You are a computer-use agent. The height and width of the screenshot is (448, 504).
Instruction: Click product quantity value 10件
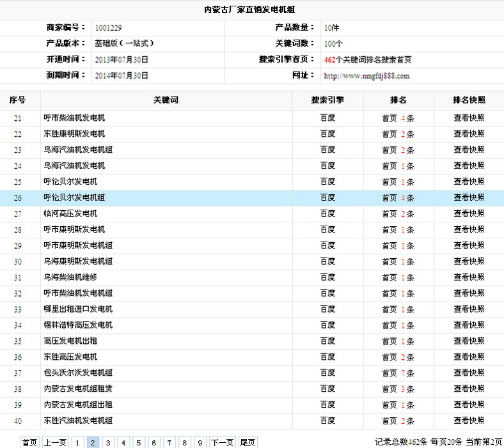pos(331,28)
